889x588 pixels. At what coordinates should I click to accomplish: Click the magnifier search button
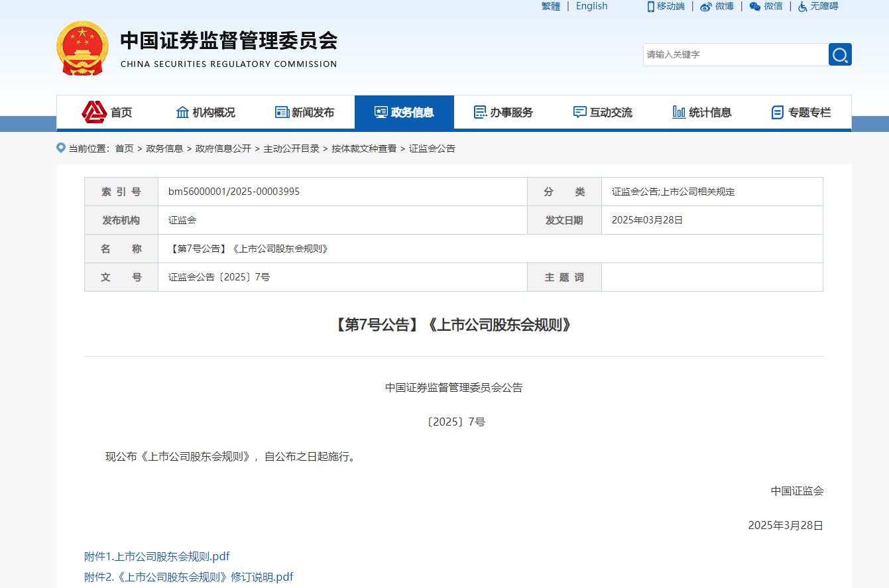tap(840, 54)
